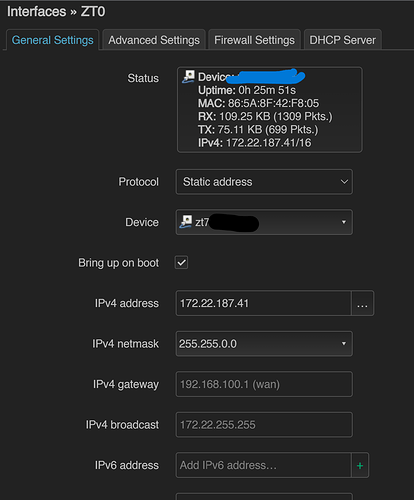Click the green plus to add IPv6 address
This screenshot has height=500, width=414.
[x=360, y=465]
